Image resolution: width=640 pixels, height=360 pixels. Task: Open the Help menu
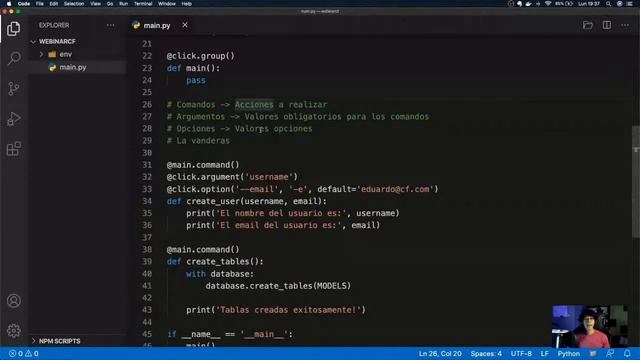(x=187, y=4)
